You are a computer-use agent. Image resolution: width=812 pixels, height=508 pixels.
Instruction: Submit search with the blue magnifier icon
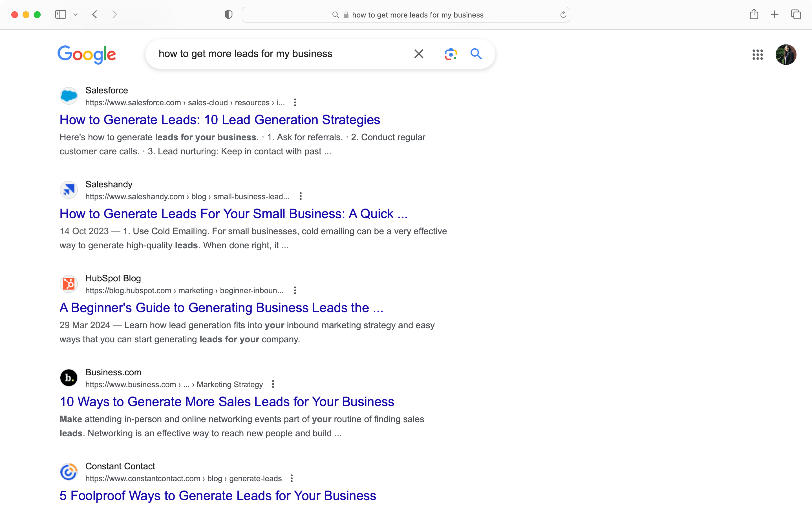coord(476,54)
